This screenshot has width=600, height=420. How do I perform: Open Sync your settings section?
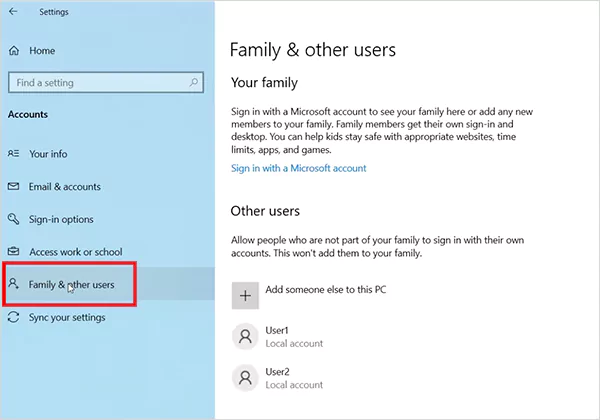tap(67, 317)
